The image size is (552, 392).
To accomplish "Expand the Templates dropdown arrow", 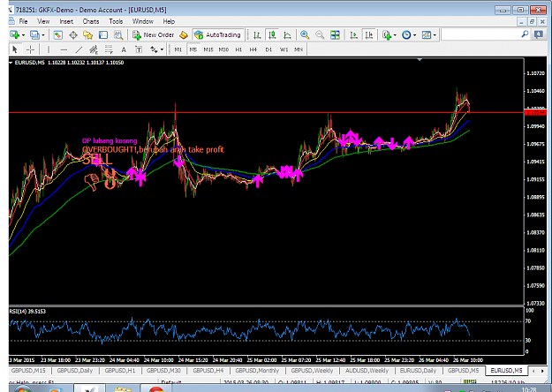I will [435, 35].
